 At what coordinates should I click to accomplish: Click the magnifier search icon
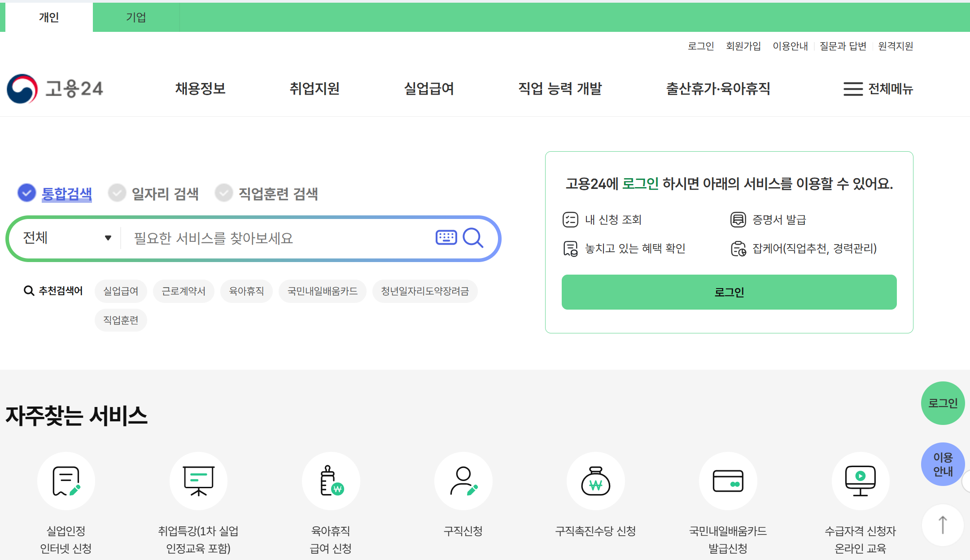coord(473,238)
